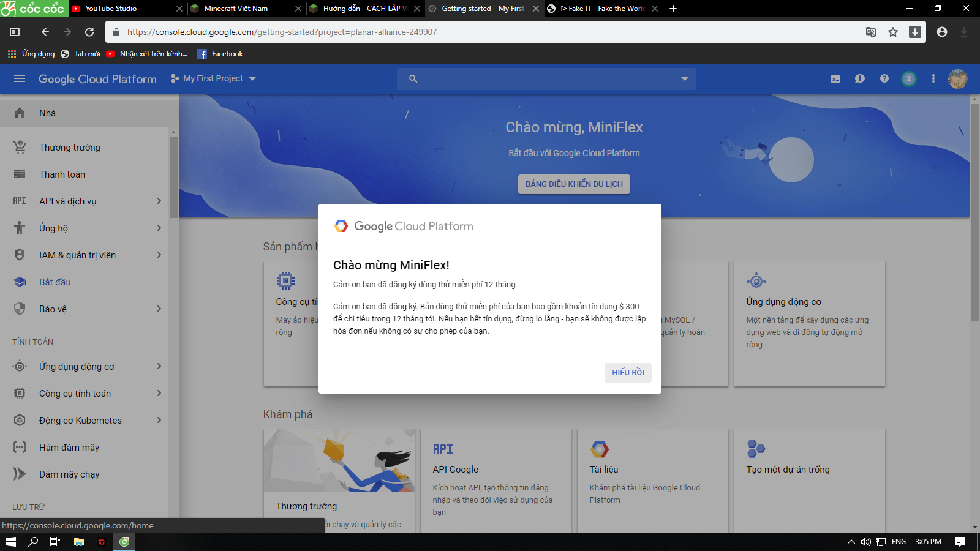The height and width of the screenshot is (551, 980).
Task: Click the Đám mây chạy icon
Action: tap(20, 474)
